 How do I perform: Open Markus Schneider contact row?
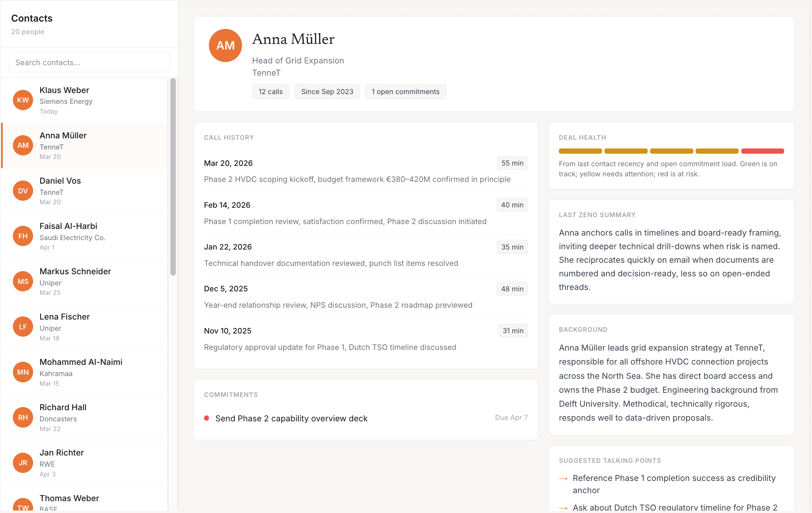tap(85, 282)
